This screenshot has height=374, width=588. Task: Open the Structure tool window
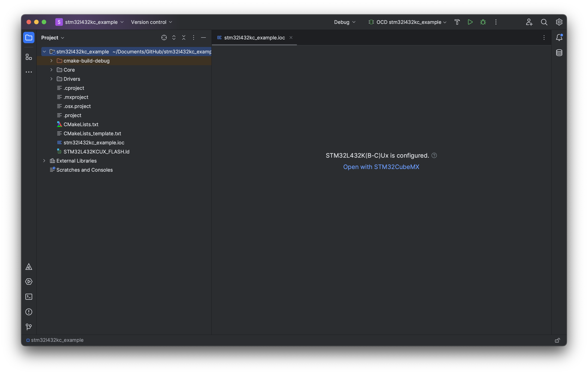point(29,57)
